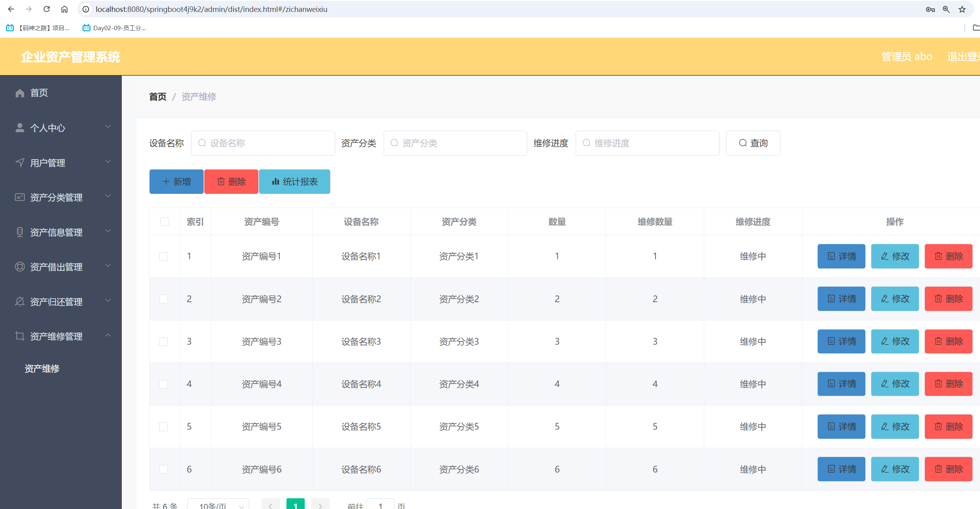980x509 pixels.
Task: Open the 10条/页 page-size dropdown
Action: coord(218,505)
